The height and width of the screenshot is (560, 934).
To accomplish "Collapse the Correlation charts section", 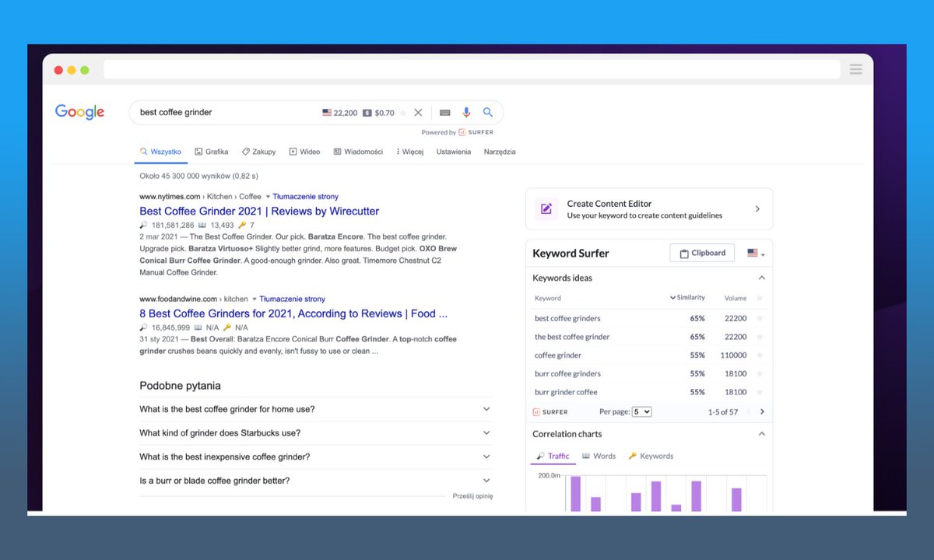I will pos(762,434).
